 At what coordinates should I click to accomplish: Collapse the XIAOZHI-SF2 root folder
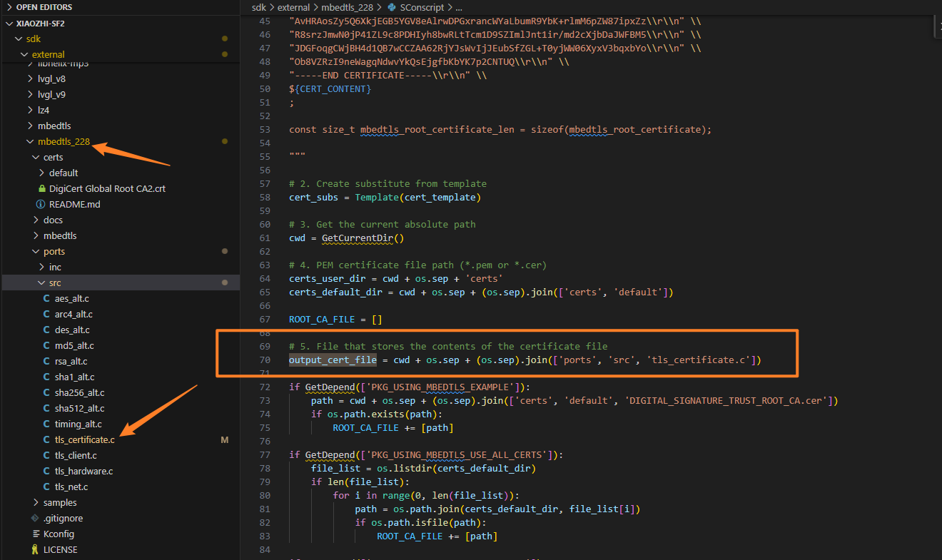(9, 23)
